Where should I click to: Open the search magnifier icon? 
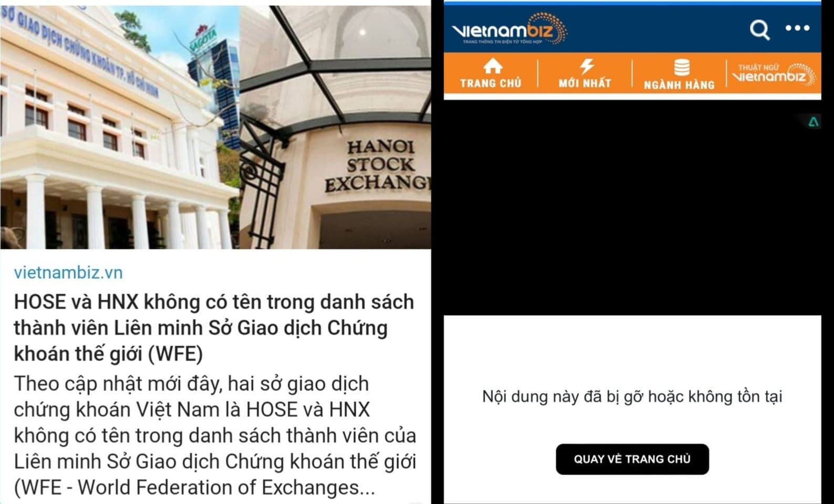[x=759, y=29]
